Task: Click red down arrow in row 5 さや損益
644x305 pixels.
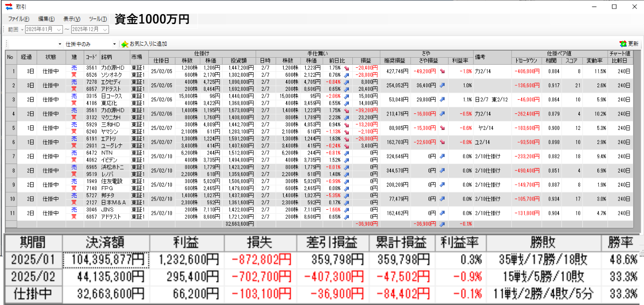Action: (442, 128)
